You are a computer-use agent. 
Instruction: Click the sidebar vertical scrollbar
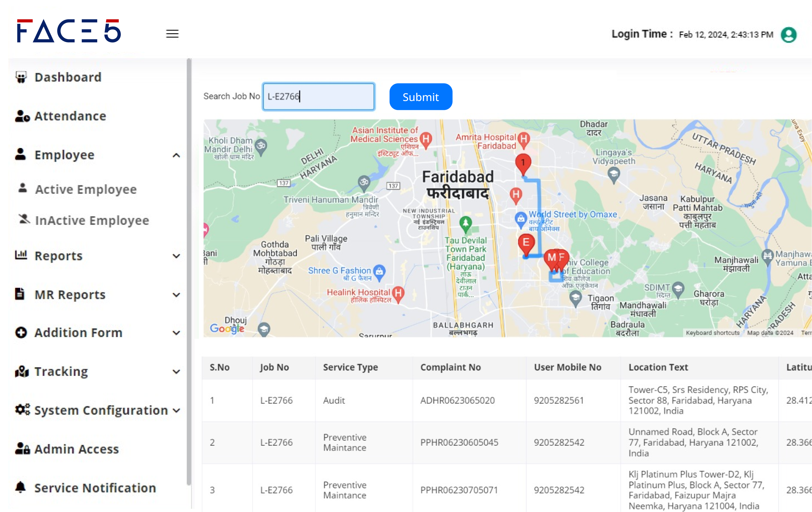click(x=189, y=270)
